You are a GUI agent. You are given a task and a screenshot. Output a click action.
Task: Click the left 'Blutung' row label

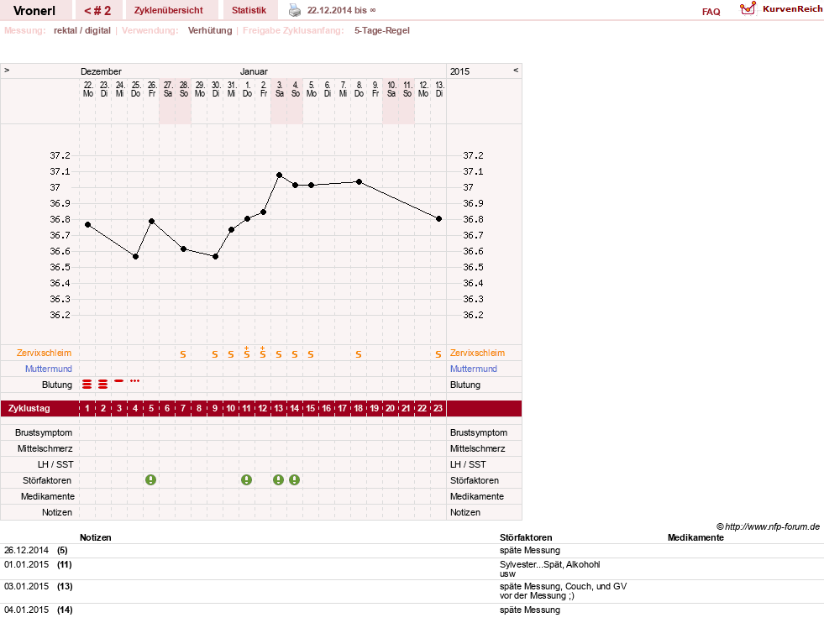coord(57,385)
